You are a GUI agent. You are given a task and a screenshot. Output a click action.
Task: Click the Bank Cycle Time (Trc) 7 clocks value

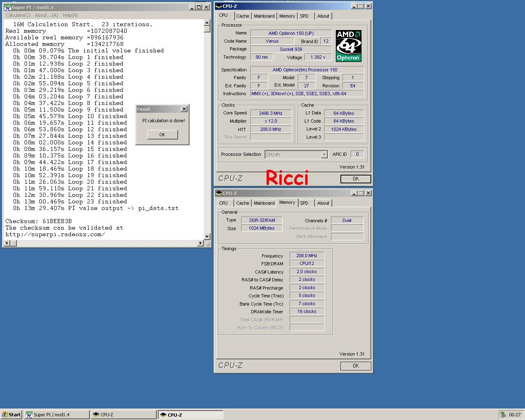click(x=307, y=304)
